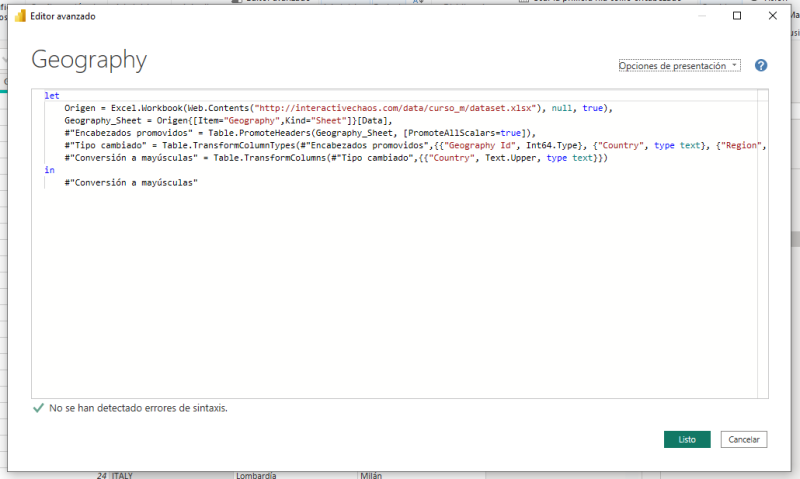800x479 pixels.
Task: Click the green syntax check mark icon
Action: [x=38, y=408]
